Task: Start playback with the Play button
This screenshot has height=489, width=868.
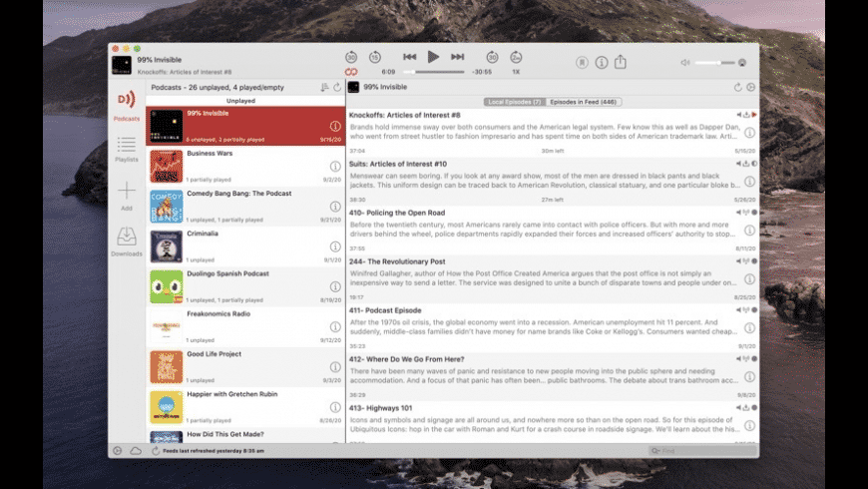Action: click(433, 57)
